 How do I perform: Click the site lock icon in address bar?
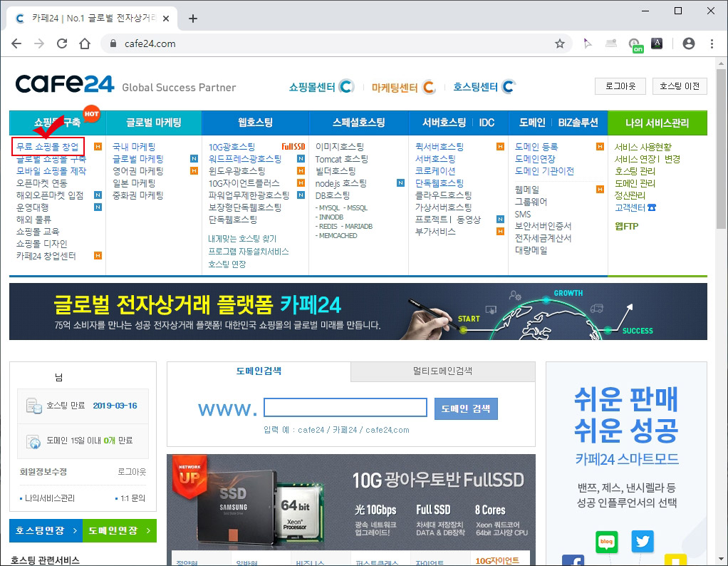click(113, 43)
